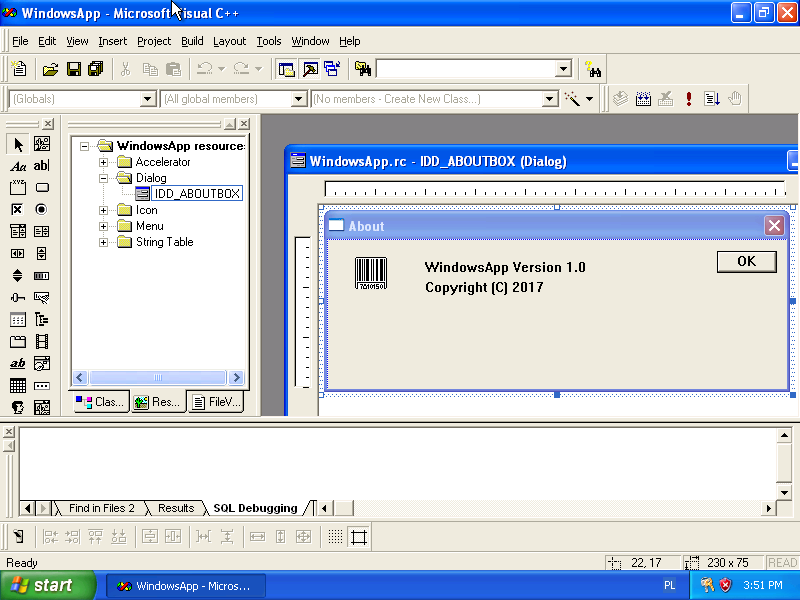Open the Find text combo dropdown
This screenshot has height=600, width=800.
point(563,69)
